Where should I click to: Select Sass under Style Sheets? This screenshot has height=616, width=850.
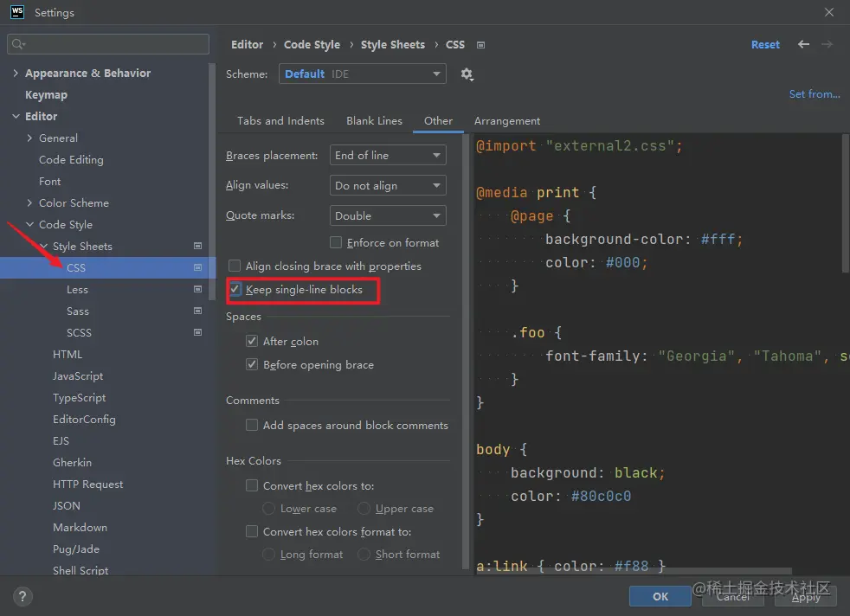78,311
